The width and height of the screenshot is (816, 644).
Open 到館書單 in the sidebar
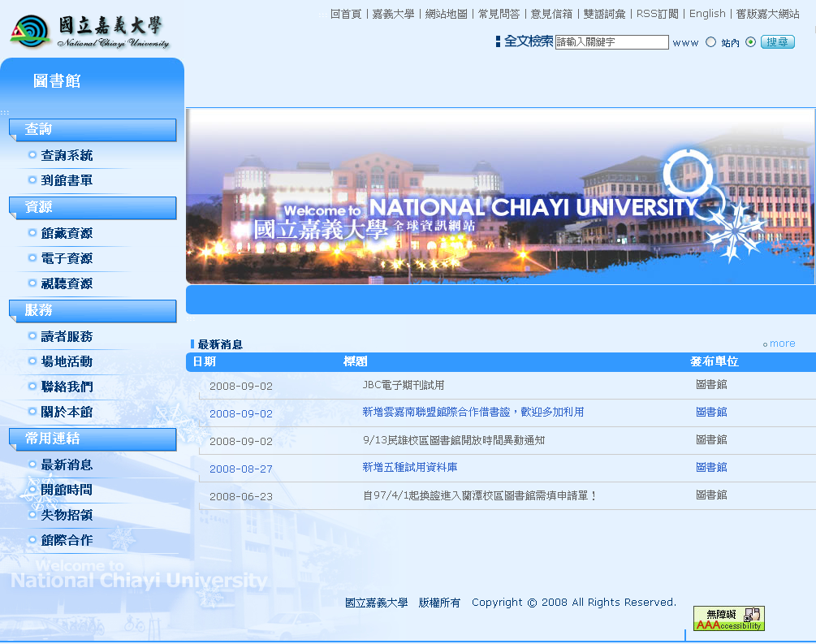click(67, 180)
